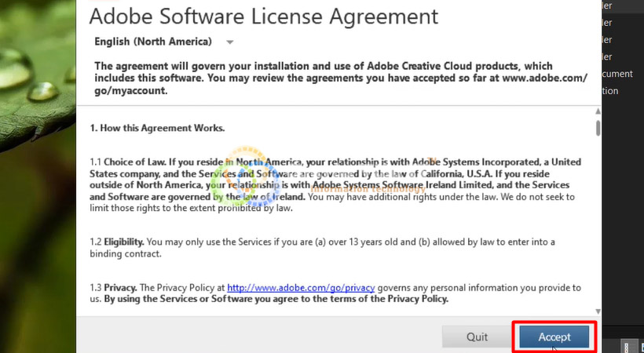Click the license text scroll-up arrow
The height and width of the screenshot is (353, 644).
(x=598, y=111)
